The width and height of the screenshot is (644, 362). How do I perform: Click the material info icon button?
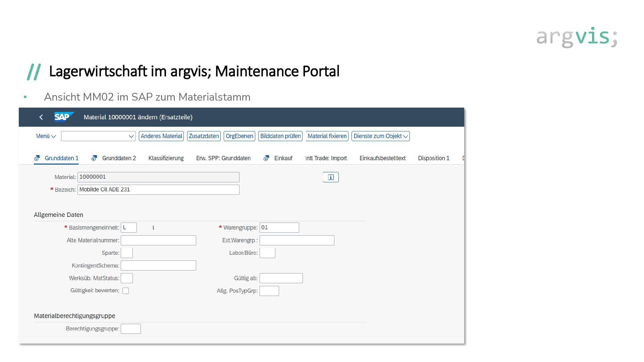[x=331, y=177]
